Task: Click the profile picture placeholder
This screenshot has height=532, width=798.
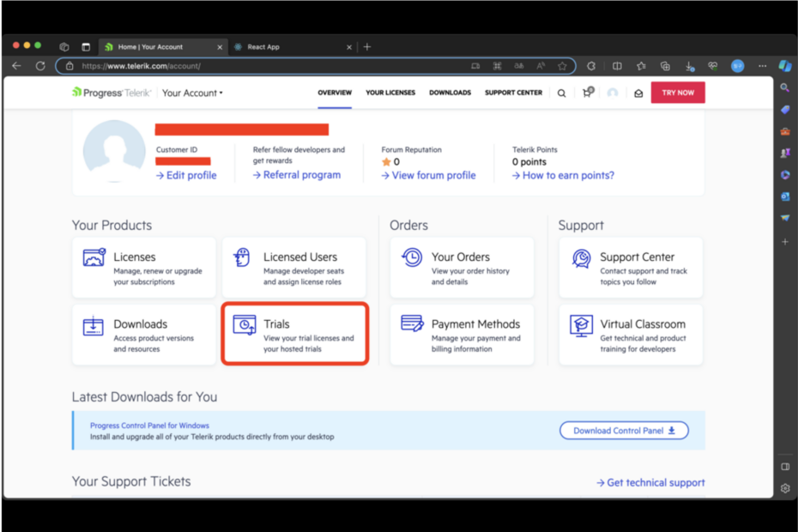Action: click(x=114, y=151)
